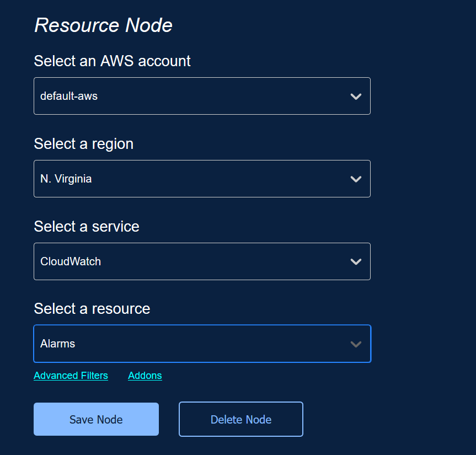Click the Save Node button

(96, 419)
